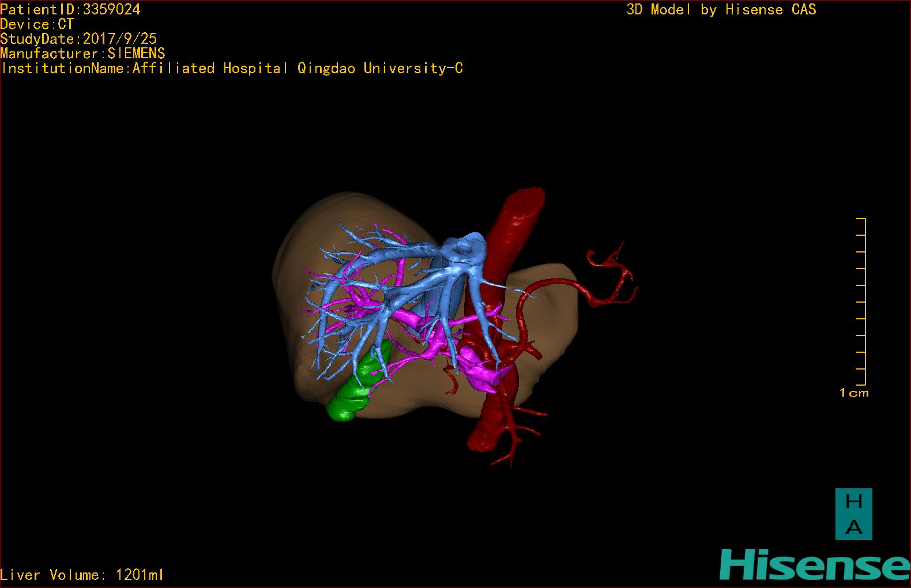911x588 pixels.
Task: Click the Manufacturer:SIEMENS label
Action: 83,54
